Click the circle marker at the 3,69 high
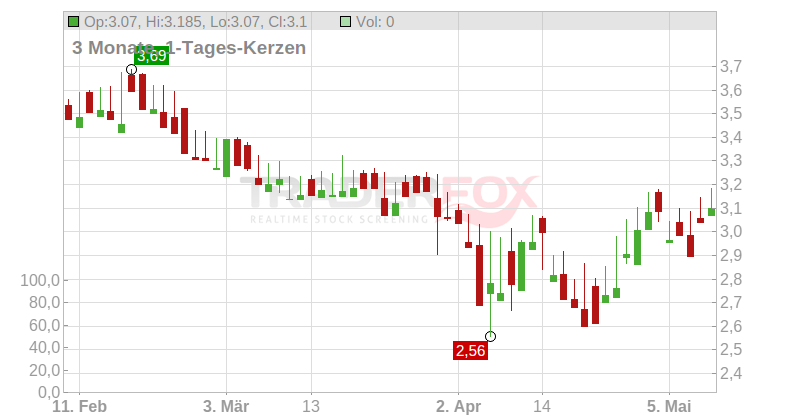The width and height of the screenshot is (800, 420). (131, 69)
